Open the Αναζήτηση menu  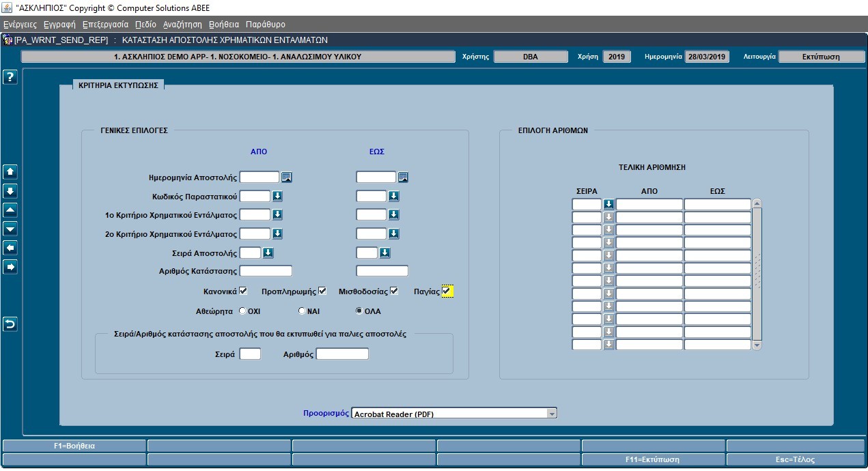(x=182, y=24)
